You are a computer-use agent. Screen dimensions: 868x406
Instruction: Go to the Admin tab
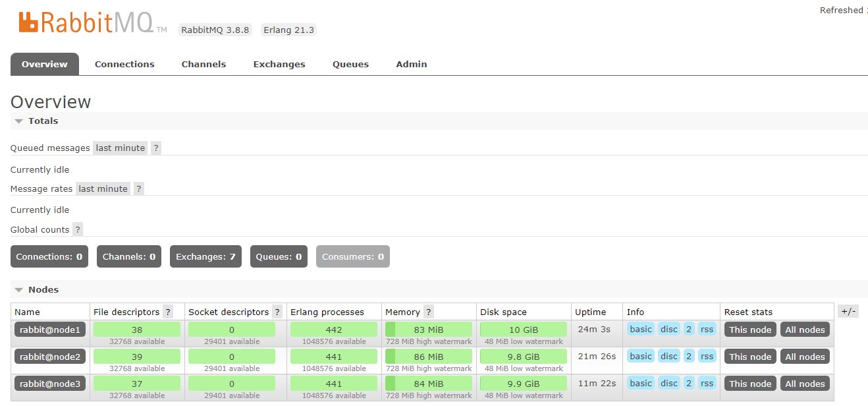pyautogui.click(x=411, y=65)
